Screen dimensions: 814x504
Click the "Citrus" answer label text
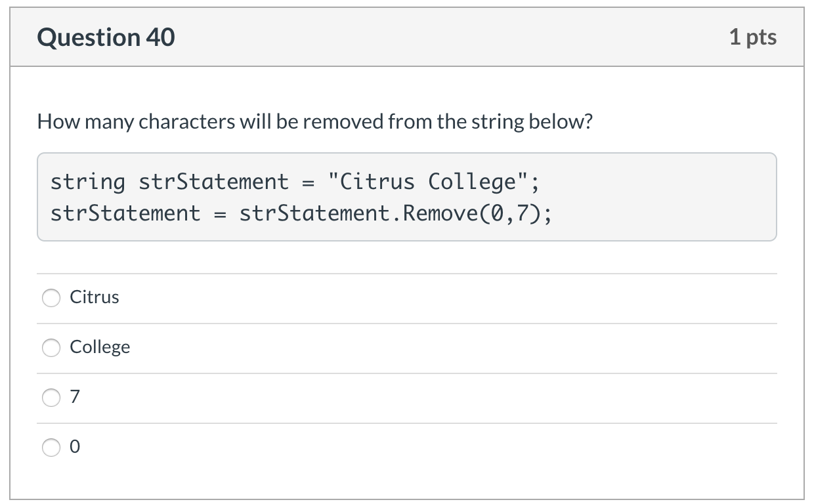click(95, 297)
